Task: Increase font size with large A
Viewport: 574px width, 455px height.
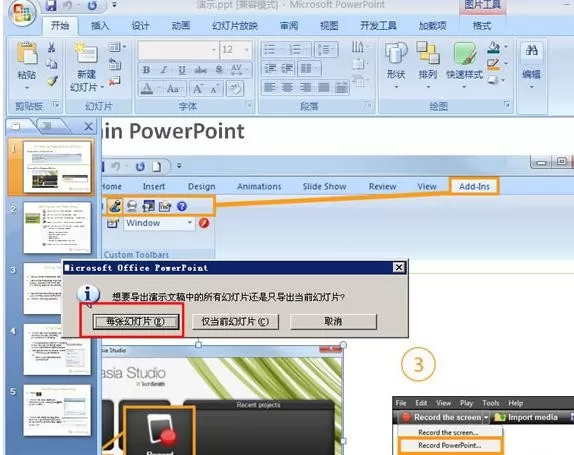Action: [198, 88]
